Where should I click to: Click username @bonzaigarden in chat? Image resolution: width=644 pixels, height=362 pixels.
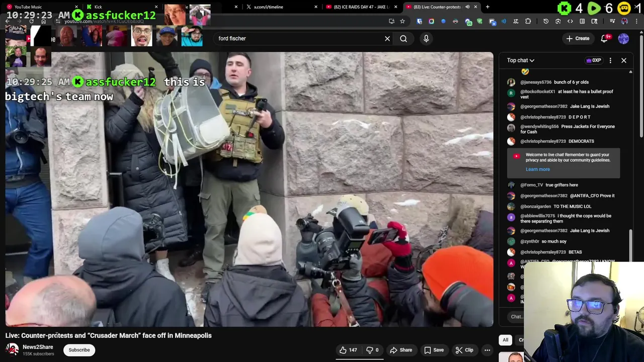pos(535,207)
